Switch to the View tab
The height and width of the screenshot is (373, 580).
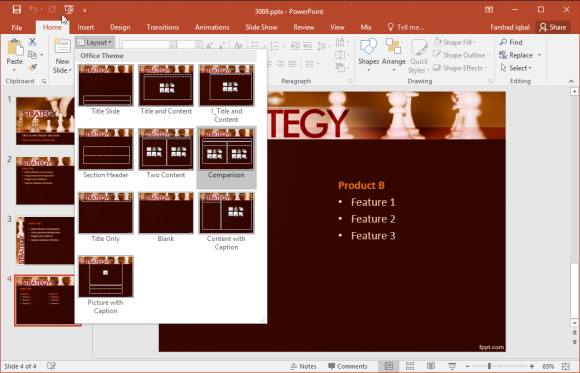coord(337,27)
